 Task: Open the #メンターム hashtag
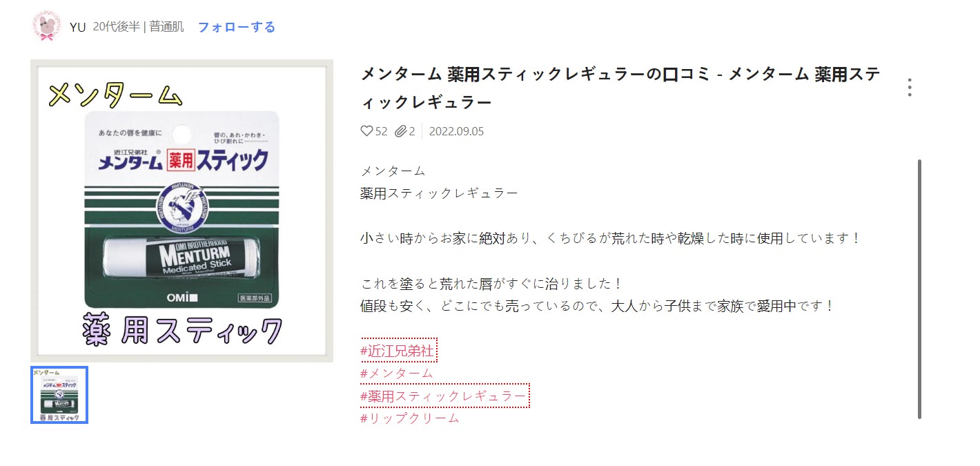397,373
